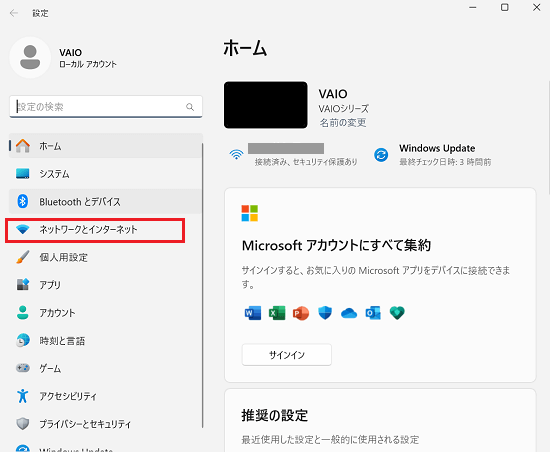Click the main page scrollbar at right edge
Viewport: 550px width, 452px height.
coord(548,137)
